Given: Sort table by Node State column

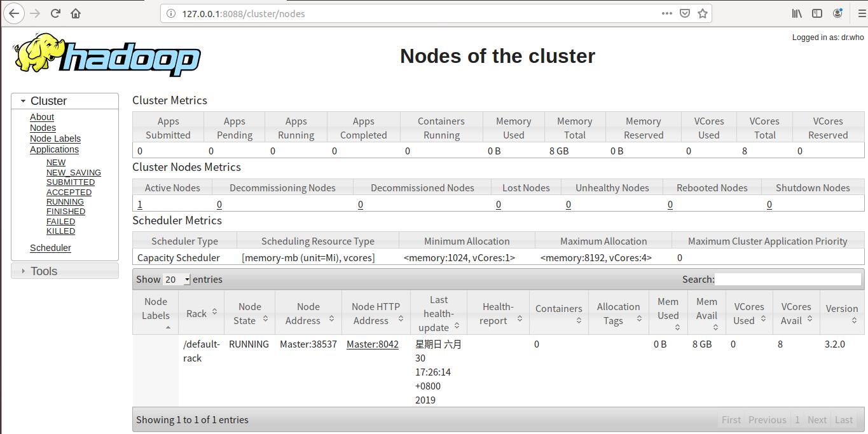Looking at the screenshot, I should coord(249,313).
